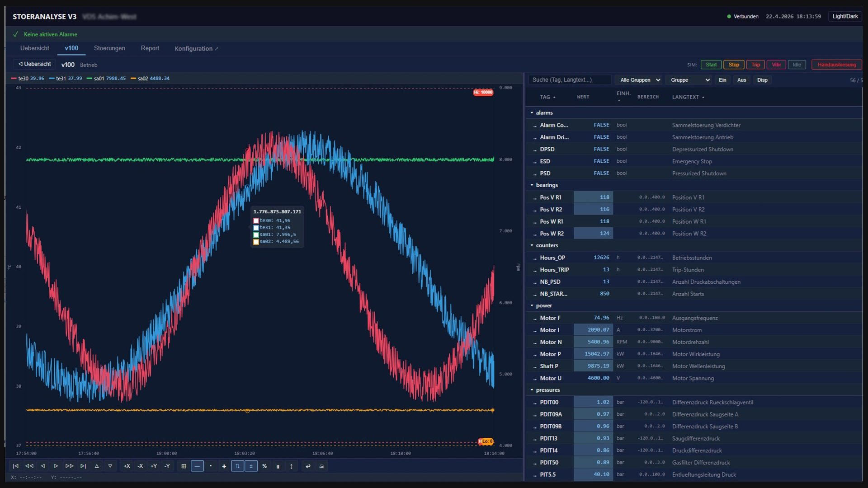
Task: Toggle sa02 orange legend series
Action: tap(150, 78)
